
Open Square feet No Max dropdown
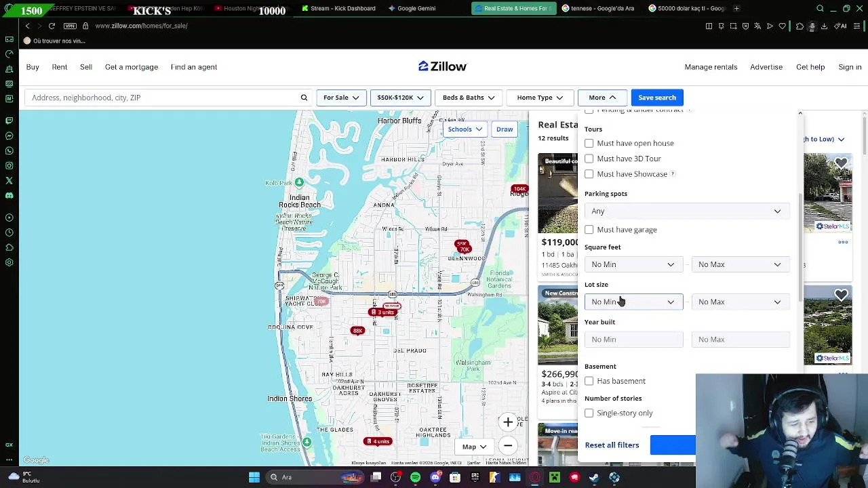(x=741, y=264)
